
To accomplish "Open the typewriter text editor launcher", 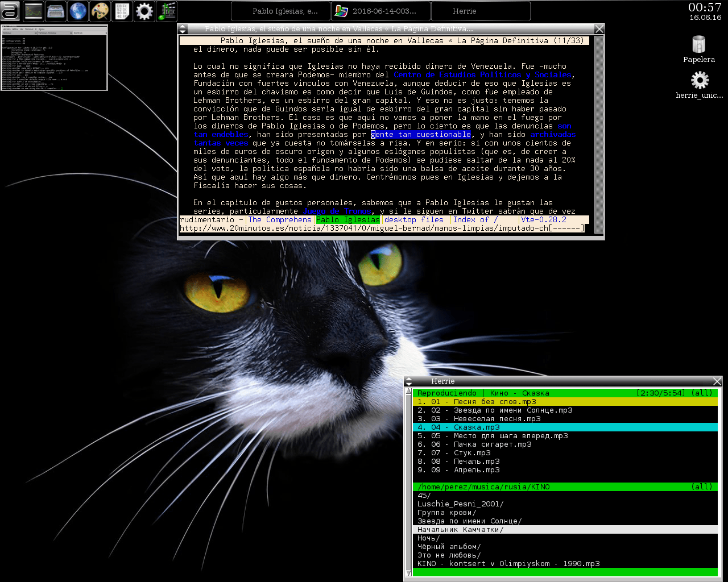I will click(55, 11).
